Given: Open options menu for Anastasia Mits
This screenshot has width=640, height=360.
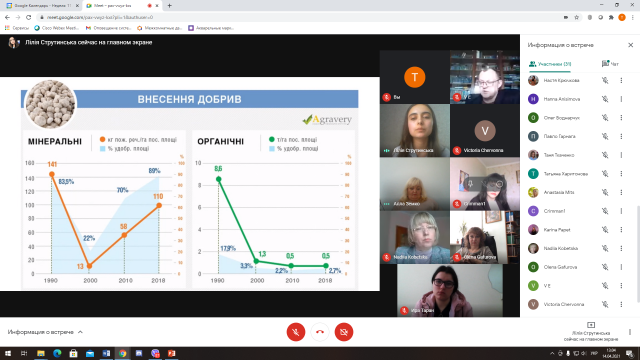Looking at the screenshot, I should [x=621, y=192].
